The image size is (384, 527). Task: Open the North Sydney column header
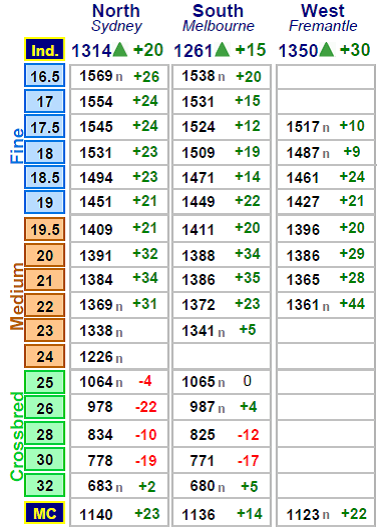point(116,18)
